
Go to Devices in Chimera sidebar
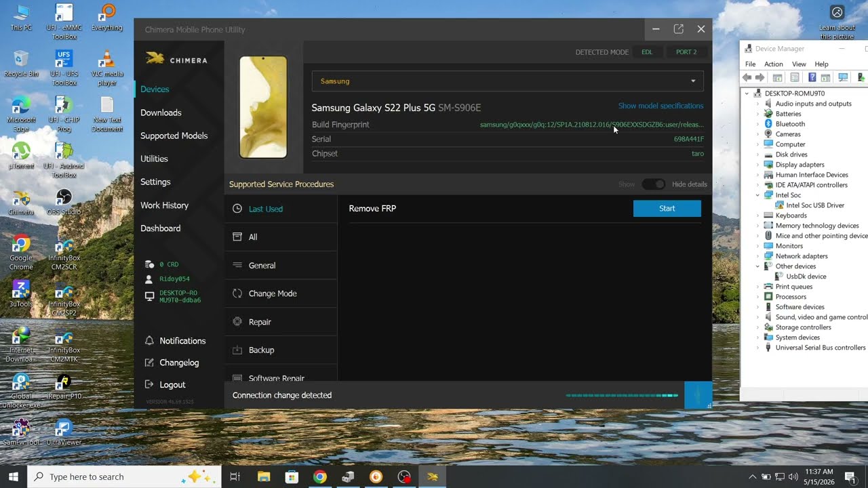pos(155,89)
